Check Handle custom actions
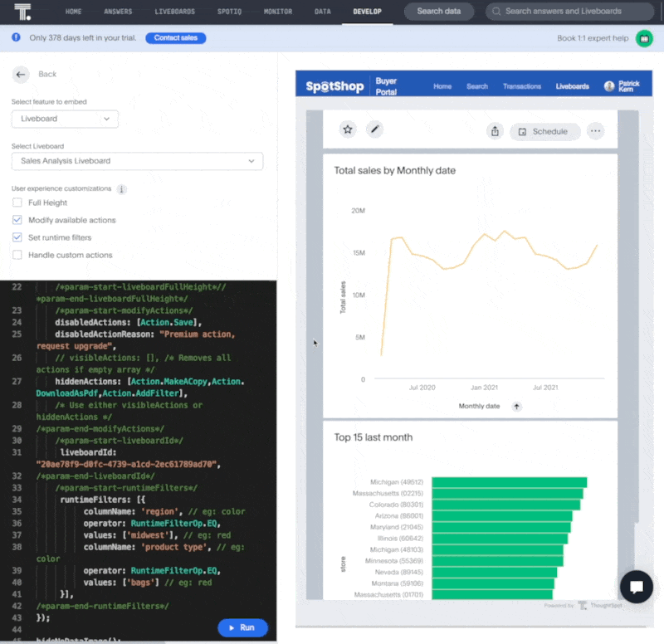The image size is (664, 644). coord(17,255)
